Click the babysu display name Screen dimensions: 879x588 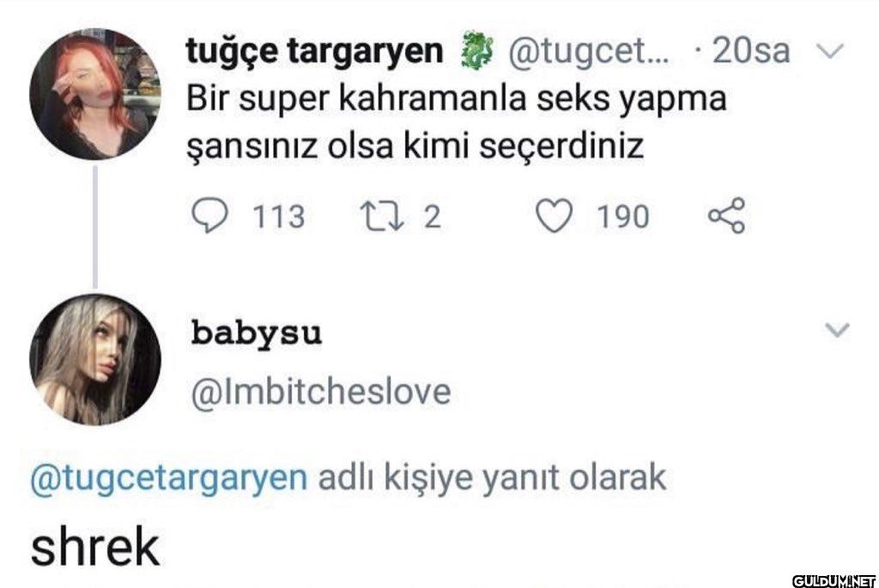[256, 332]
